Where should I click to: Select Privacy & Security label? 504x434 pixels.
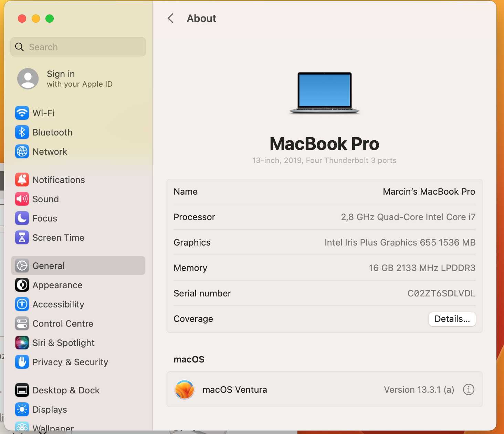pos(70,362)
